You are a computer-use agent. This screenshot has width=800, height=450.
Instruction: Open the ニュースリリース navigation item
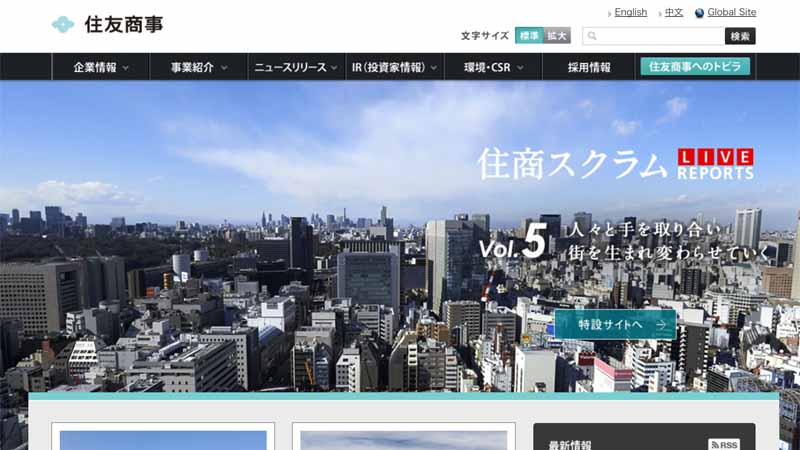296,67
